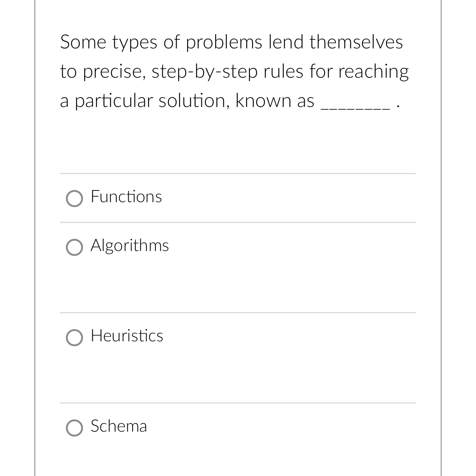Select the Functions radio button

point(74,199)
